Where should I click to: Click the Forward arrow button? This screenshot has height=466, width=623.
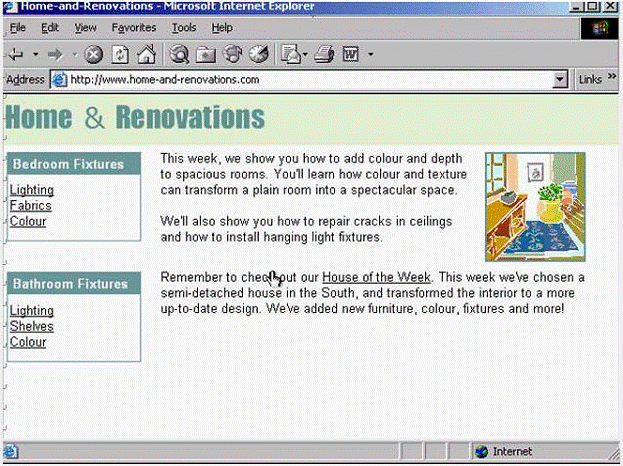[55, 53]
